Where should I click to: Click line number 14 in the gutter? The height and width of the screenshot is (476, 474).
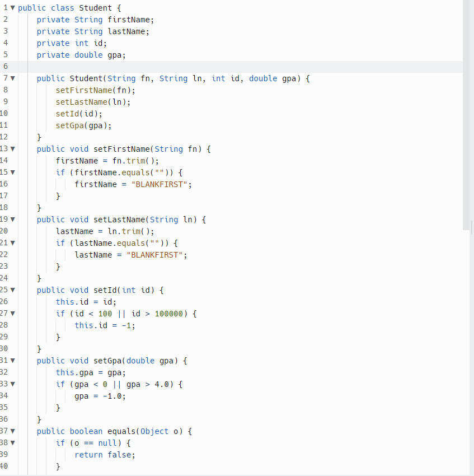tap(6, 161)
